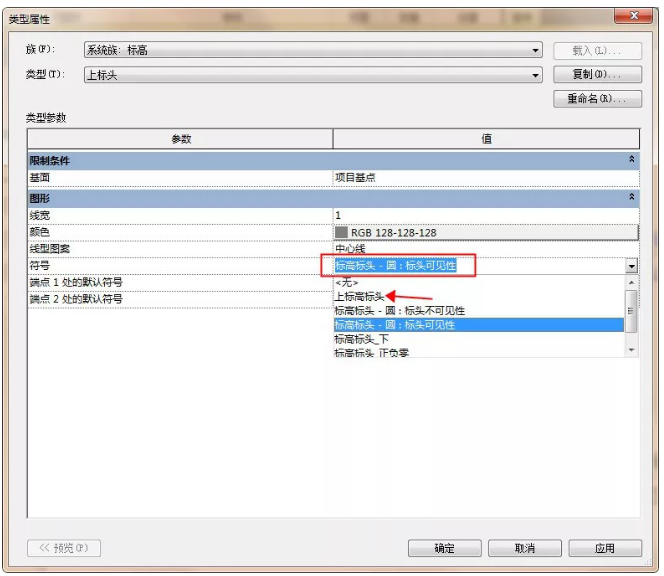Collapse the 图形 section chevron
This screenshot has width=664, height=576.
pyautogui.click(x=631, y=198)
